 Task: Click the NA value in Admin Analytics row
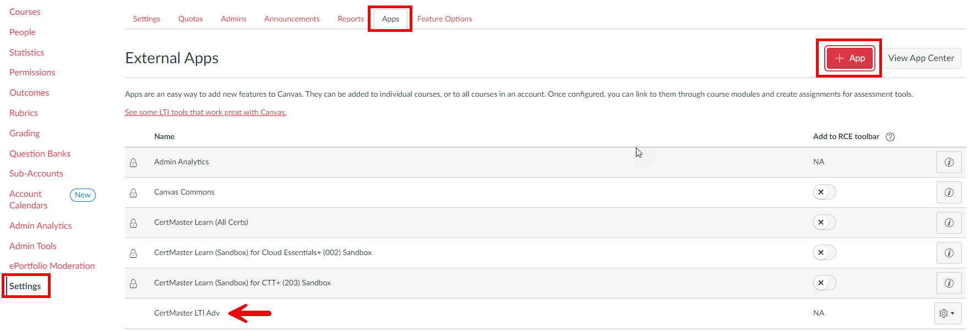point(819,162)
